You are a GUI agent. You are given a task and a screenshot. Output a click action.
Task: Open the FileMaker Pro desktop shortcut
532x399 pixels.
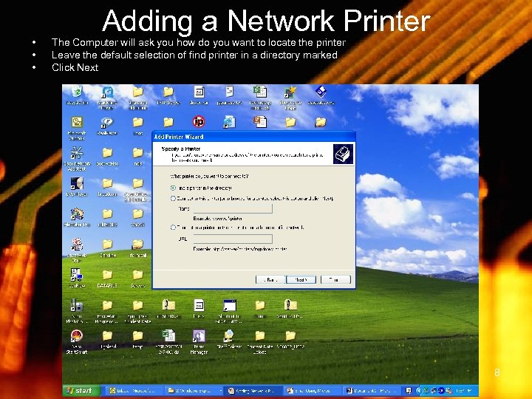[x=77, y=214]
